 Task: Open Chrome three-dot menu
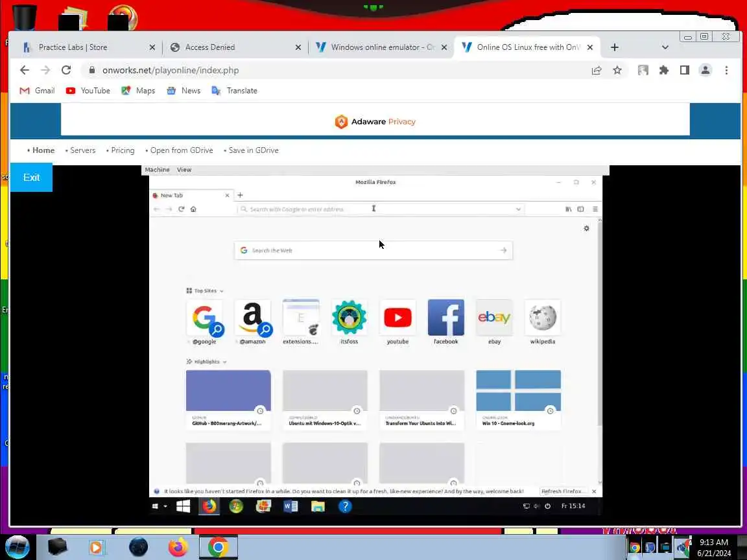pyautogui.click(x=726, y=71)
